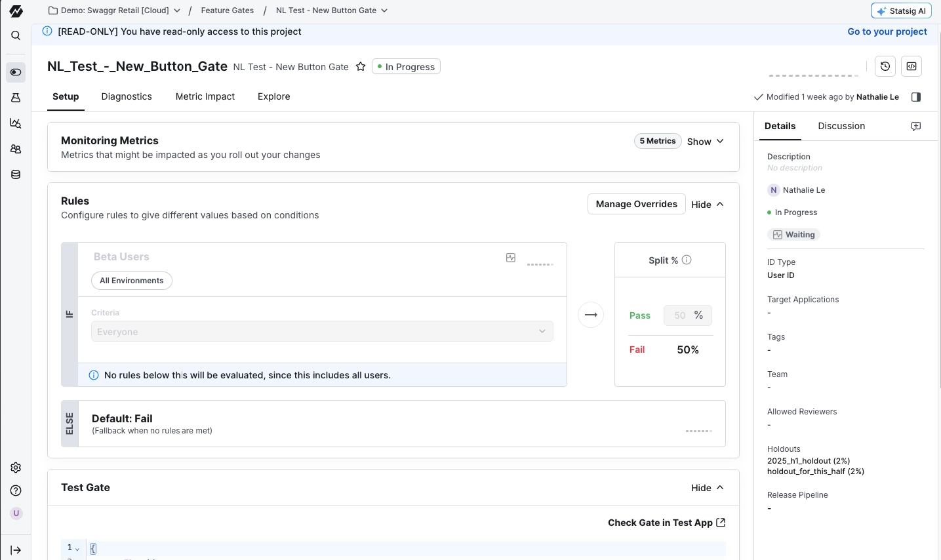Open Experiments flask icon in sidebar

(16, 98)
